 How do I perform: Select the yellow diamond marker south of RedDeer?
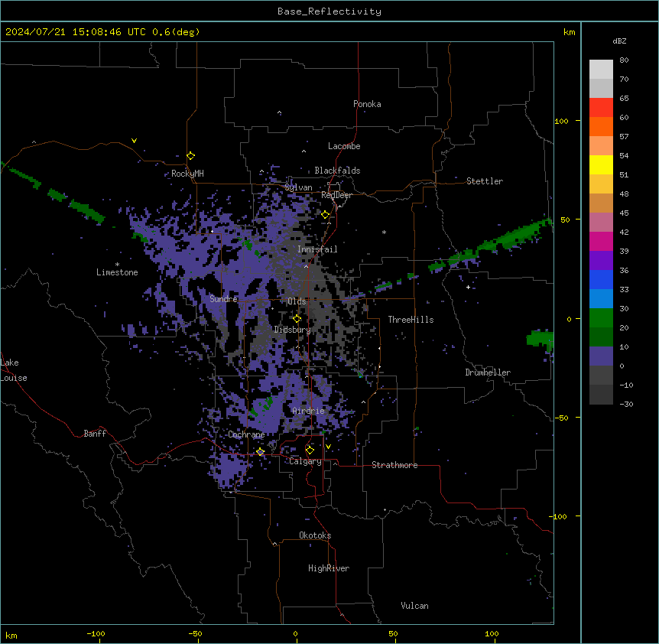click(x=326, y=215)
